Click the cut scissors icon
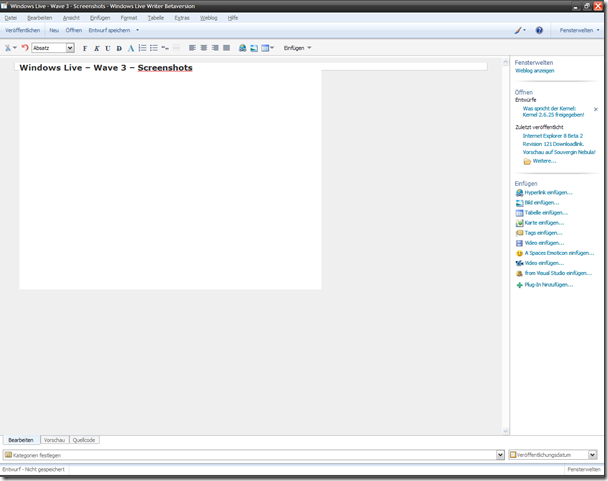608x481 pixels. [7, 48]
